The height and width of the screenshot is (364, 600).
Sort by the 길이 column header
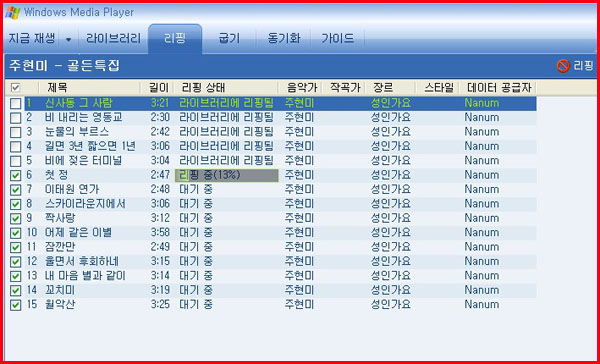(x=158, y=88)
